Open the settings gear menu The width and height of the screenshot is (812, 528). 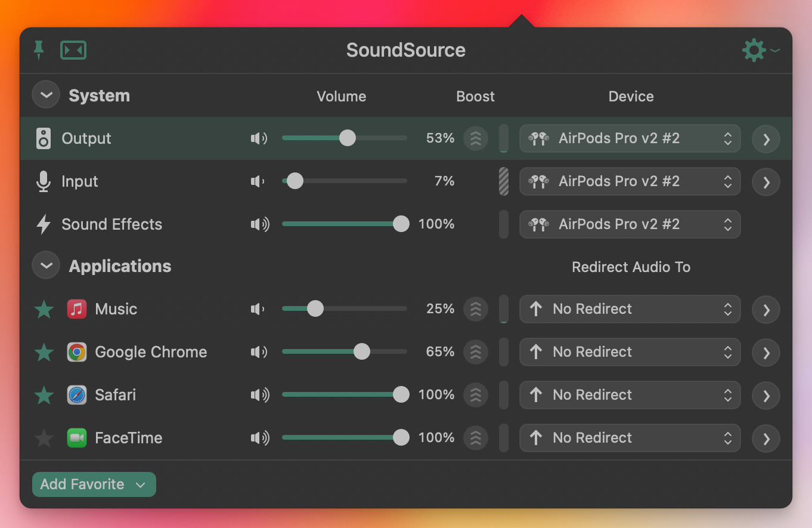pyautogui.click(x=760, y=50)
